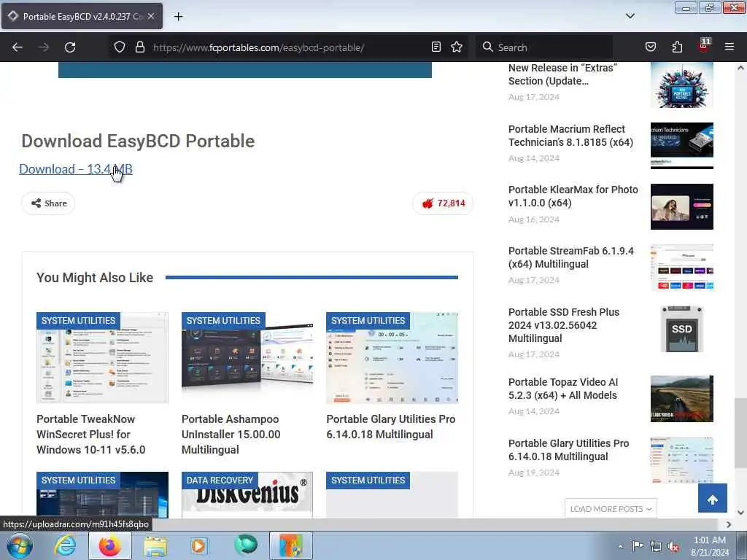Open Windows Explorer folder in taskbar

(155, 545)
